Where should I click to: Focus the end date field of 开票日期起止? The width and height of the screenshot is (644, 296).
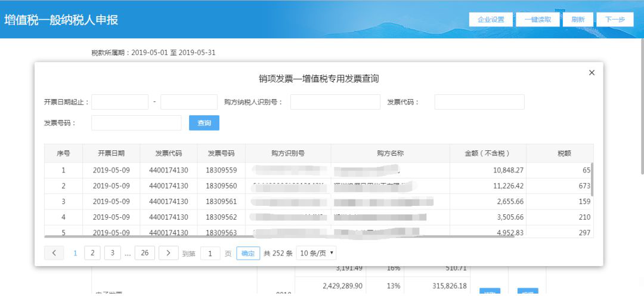tap(189, 102)
